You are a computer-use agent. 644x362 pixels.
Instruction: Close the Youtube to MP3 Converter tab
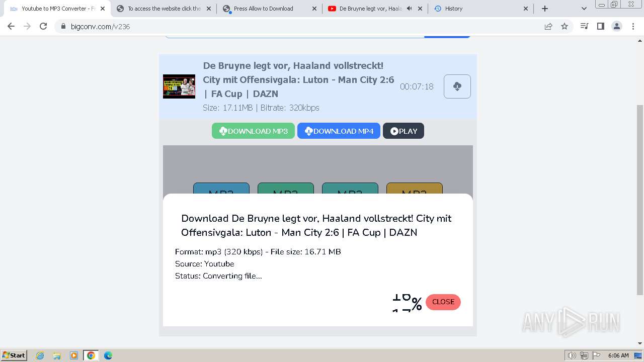pyautogui.click(x=103, y=9)
